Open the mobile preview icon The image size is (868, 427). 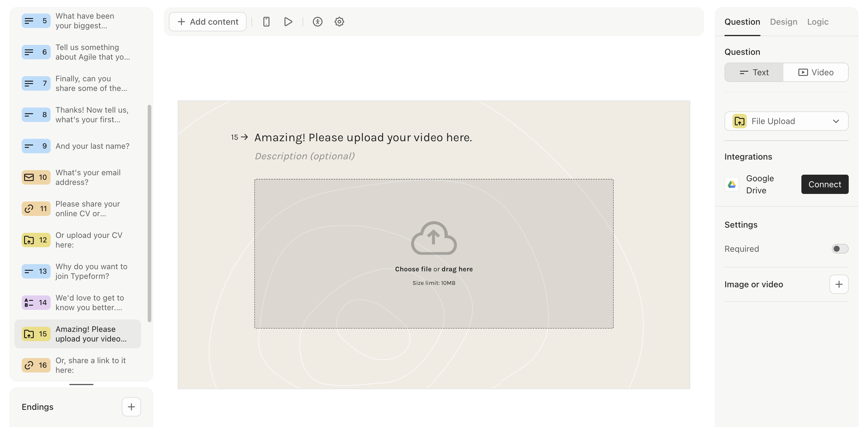[x=266, y=22]
